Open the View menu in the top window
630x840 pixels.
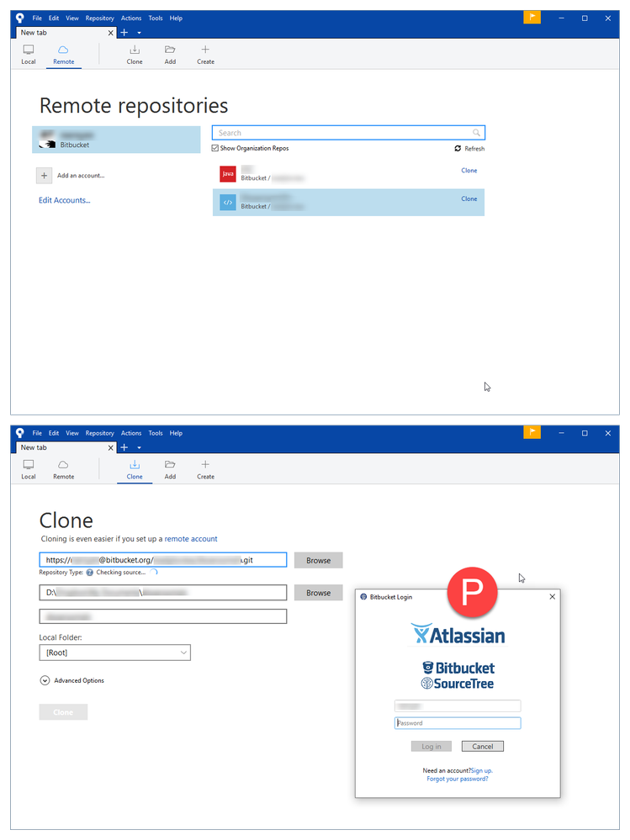point(72,18)
